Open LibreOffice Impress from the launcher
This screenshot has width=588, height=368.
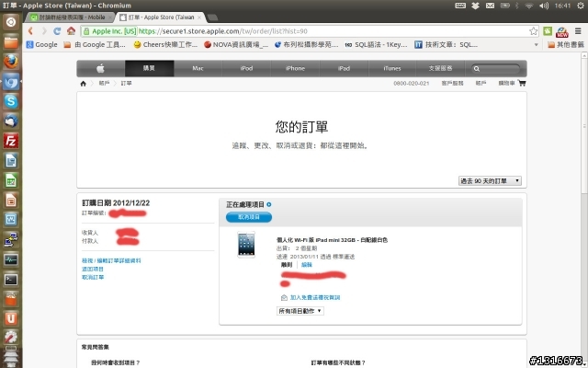tap(11, 201)
